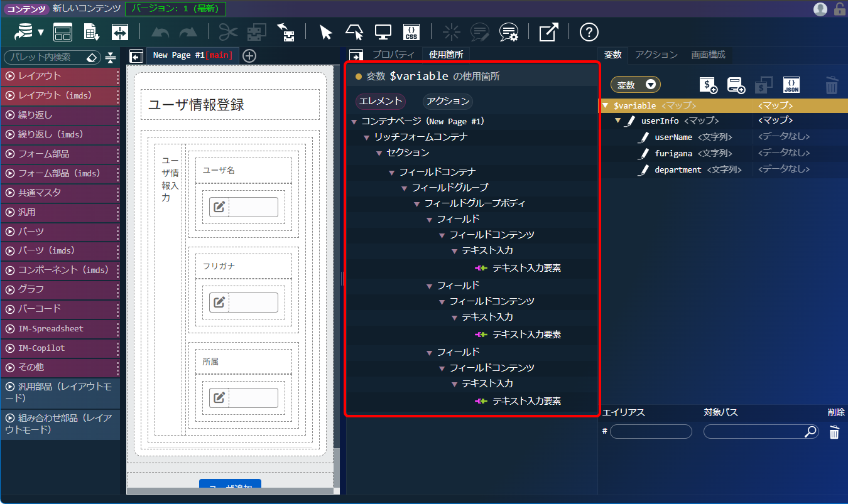Image resolution: width=848 pixels, height=504 pixels.
Task: Open the CSS editor from toolbar
Action: point(411,33)
